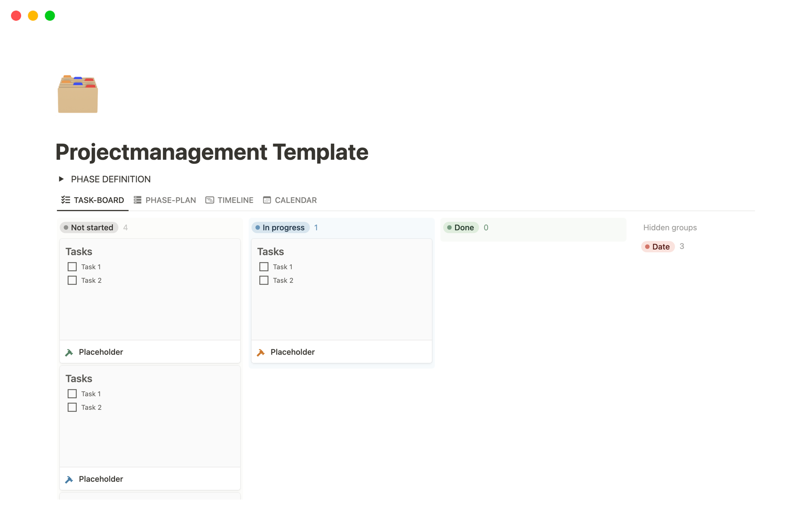Switch to the CALENDAR tab
The height and width of the screenshot is (508, 812).
coord(295,200)
